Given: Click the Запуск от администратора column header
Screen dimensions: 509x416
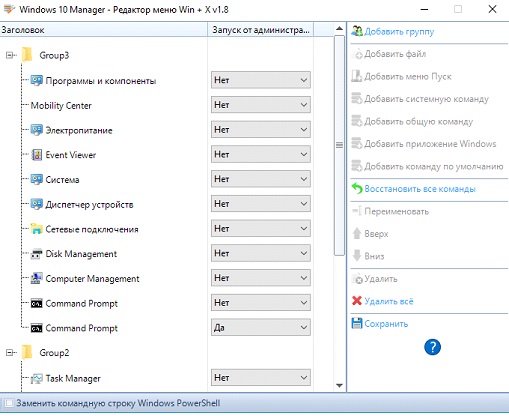Looking at the screenshot, I should coord(261,30).
